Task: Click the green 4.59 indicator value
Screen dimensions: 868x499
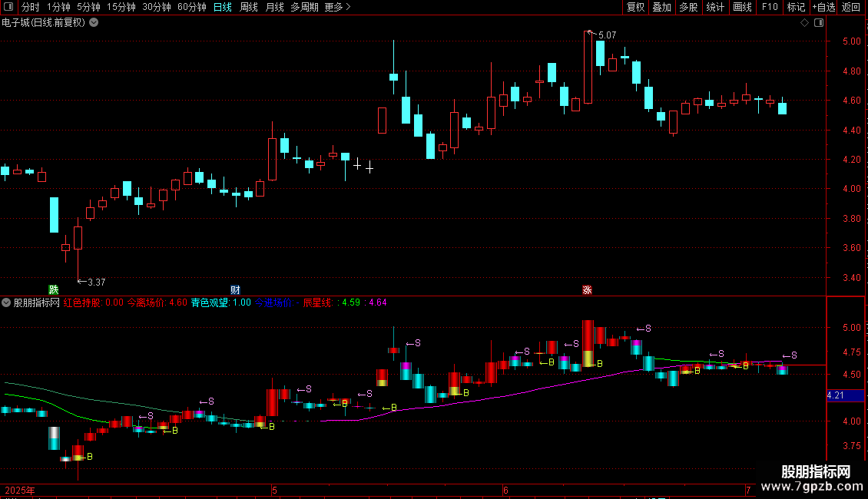Action: 351,302
